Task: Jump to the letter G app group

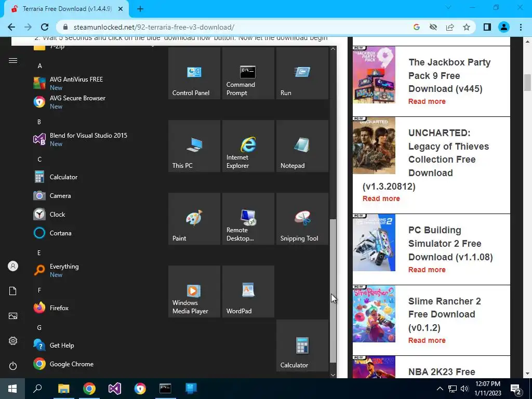Action: point(39,327)
